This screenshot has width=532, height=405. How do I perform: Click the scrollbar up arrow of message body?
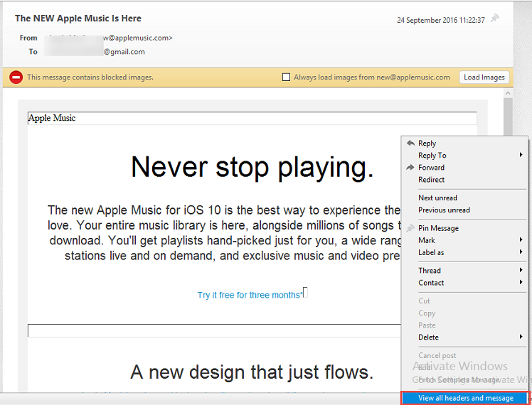508,93
